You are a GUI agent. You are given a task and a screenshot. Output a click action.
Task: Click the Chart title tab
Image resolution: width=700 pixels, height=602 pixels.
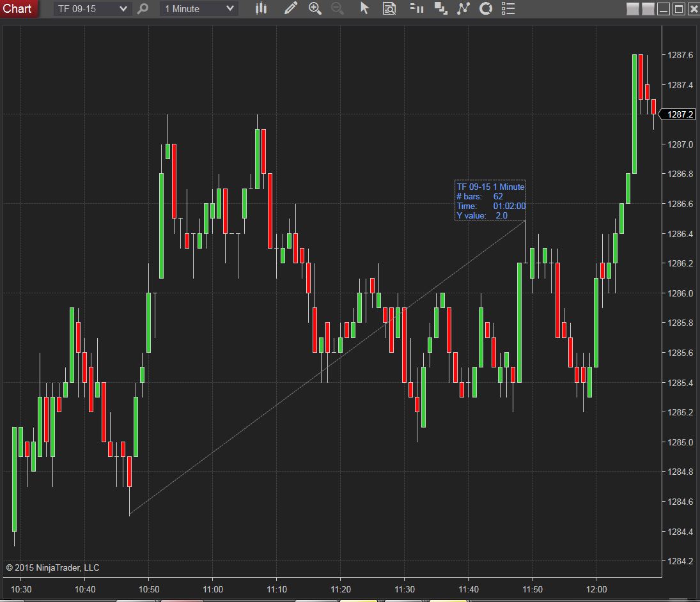[x=18, y=8]
